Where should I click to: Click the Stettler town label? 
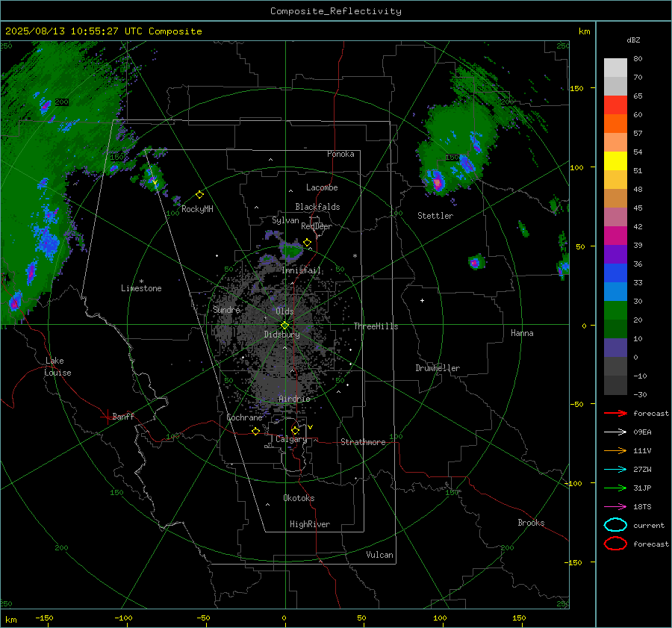click(x=435, y=216)
